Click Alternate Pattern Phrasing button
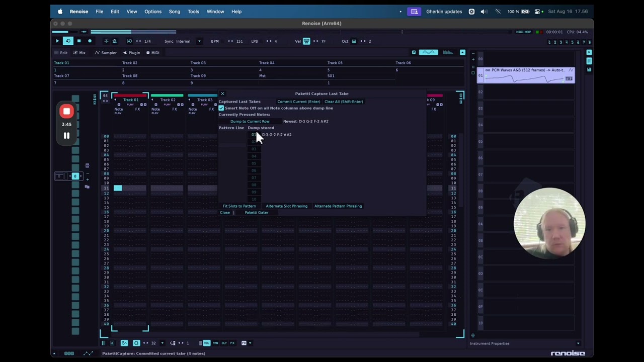Screen dimensions: 644x362 [x=338, y=206]
